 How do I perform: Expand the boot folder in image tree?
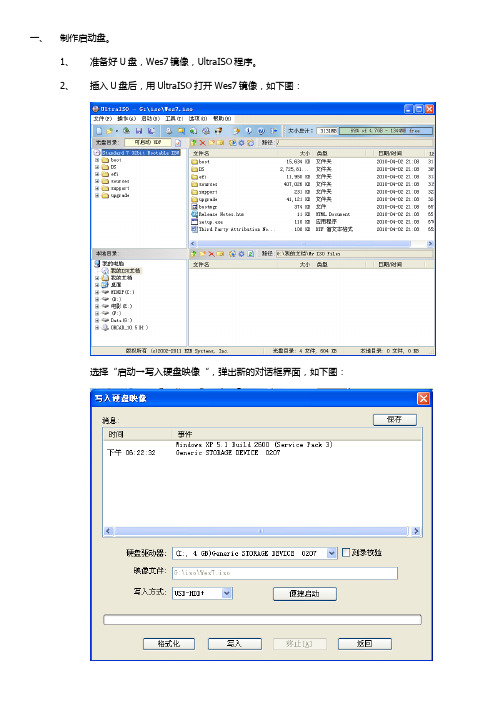point(97,160)
